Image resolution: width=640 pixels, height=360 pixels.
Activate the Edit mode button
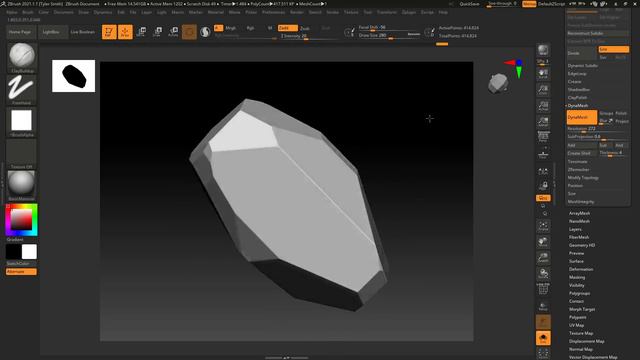point(109,32)
